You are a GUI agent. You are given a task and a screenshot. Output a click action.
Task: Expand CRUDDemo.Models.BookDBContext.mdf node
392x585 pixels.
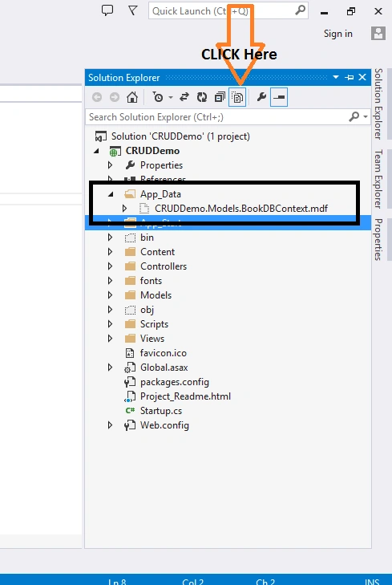(x=124, y=208)
